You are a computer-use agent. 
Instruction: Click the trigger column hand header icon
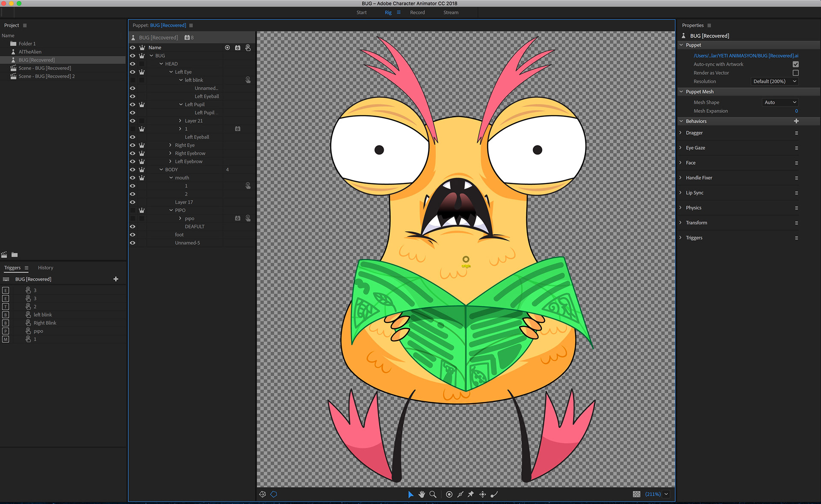coord(248,47)
